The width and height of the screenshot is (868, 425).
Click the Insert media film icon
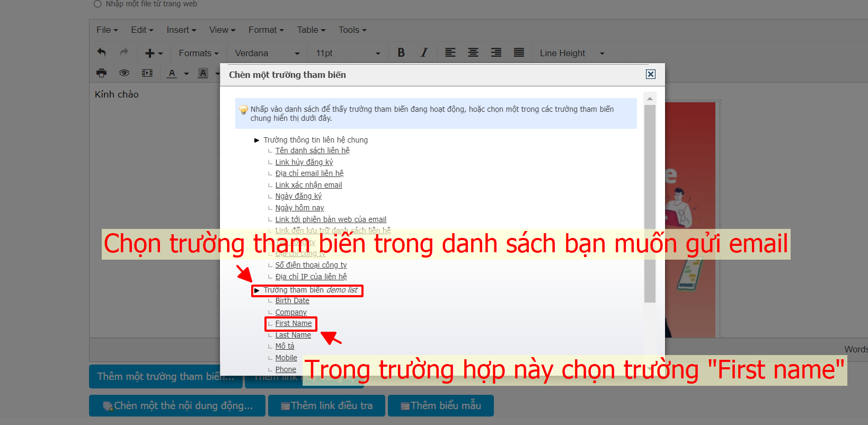pyautogui.click(x=147, y=73)
